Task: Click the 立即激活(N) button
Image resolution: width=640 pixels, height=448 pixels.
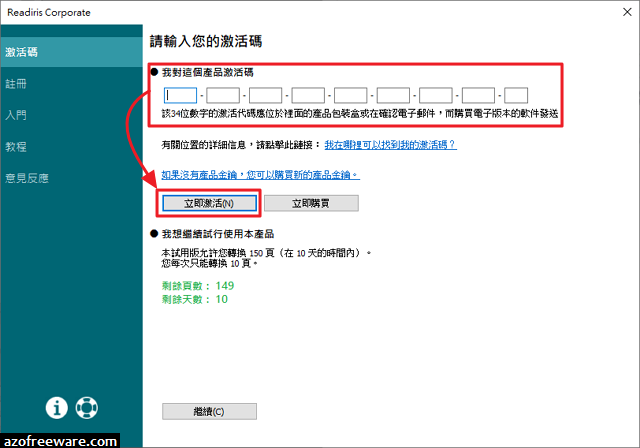Action: pyautogui.click(x=209, y=203)
